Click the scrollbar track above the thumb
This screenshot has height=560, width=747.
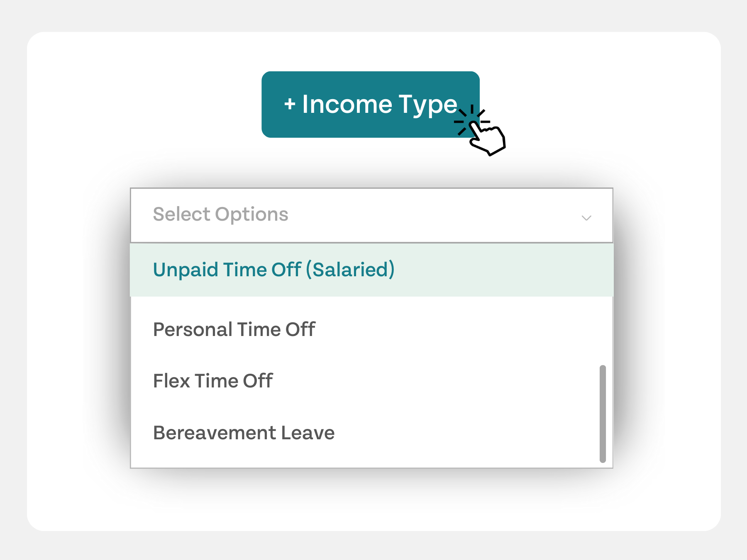click(603, 332)
